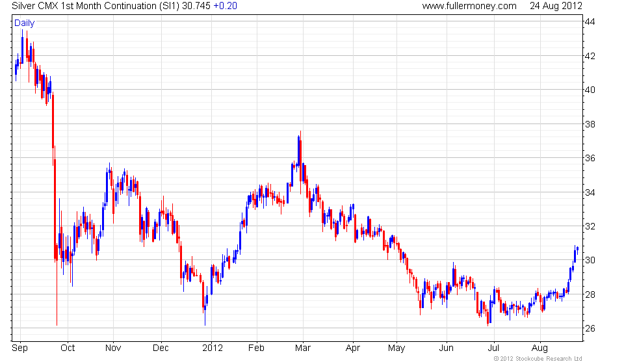
Task: Open the www.fullermoney.com link text
Action: click(x=469, y=6)
